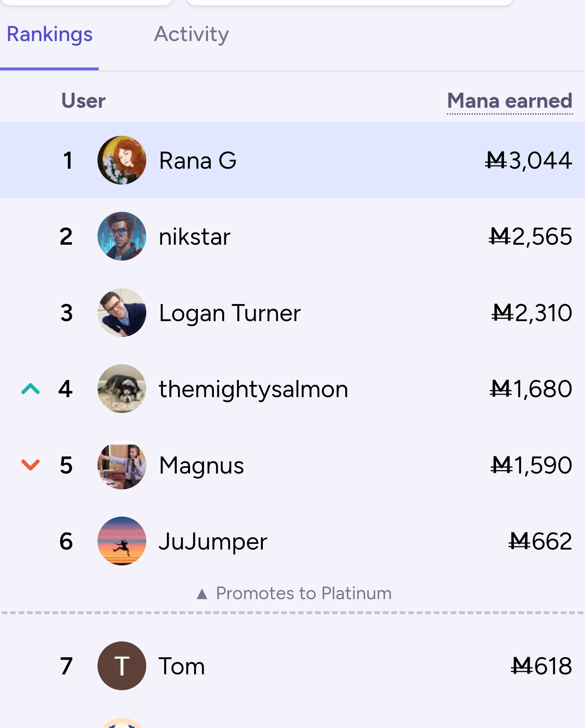Screen dimensions: 585x728
Task: Click the Mana earned column header
Action: point(510,101)
